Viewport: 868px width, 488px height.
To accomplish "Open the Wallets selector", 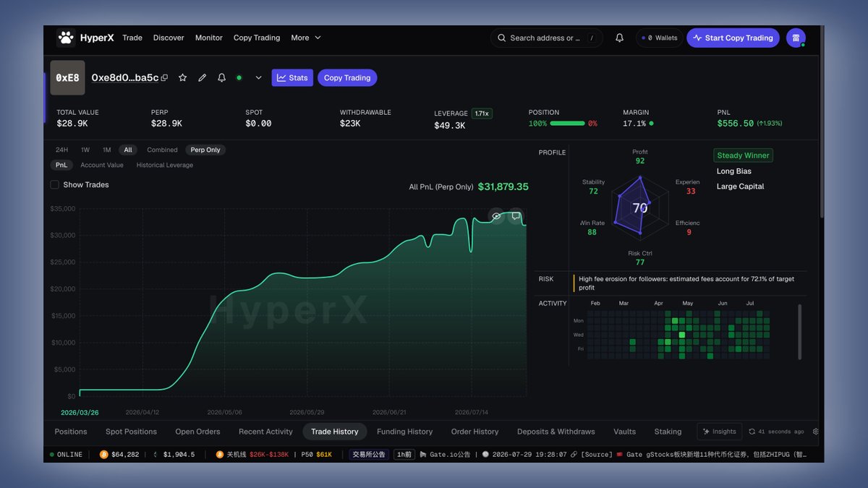I will point(660,38).
